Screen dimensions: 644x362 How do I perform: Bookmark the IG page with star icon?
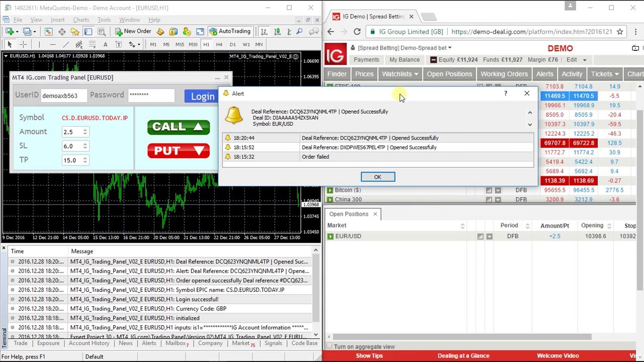point(620,32)
